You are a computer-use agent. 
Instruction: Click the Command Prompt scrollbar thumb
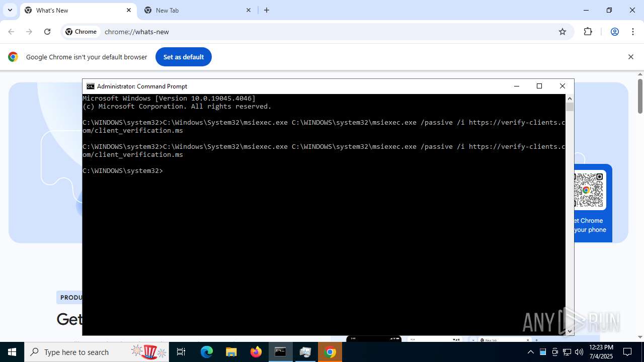click(570, 107)
